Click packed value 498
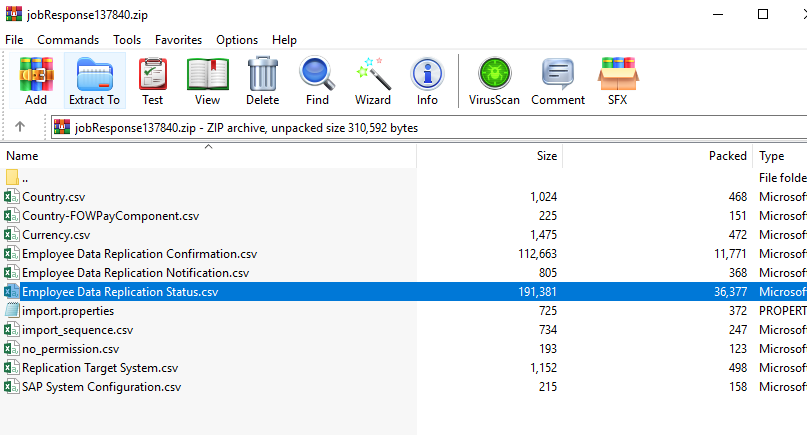The height and width of the screenshot is (435, 807). [738, 368]
